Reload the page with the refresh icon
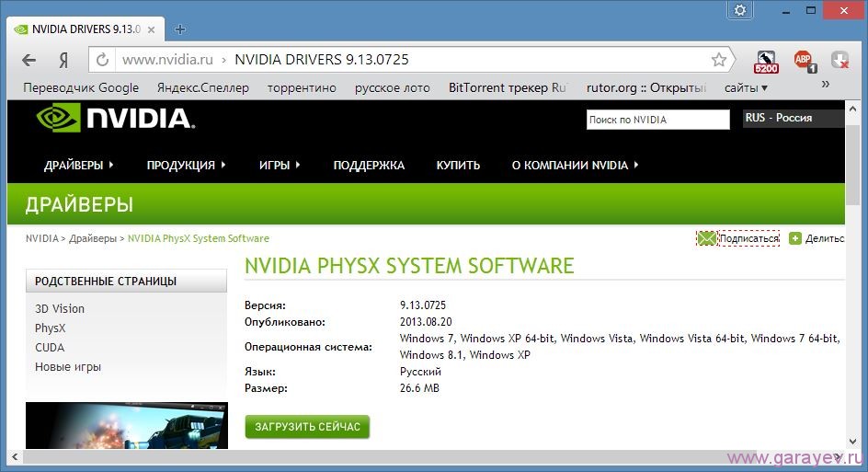The width and height of the screenshot is (868, 472). [102, 60]
